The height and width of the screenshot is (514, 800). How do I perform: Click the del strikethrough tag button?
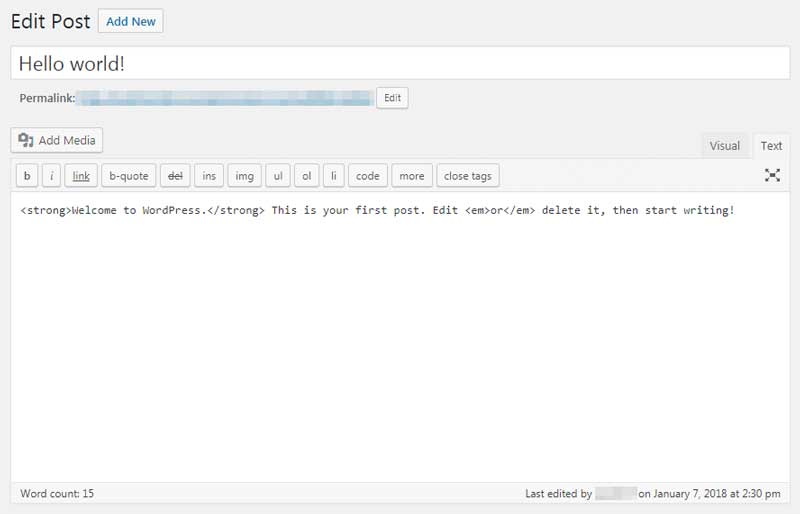175,176
